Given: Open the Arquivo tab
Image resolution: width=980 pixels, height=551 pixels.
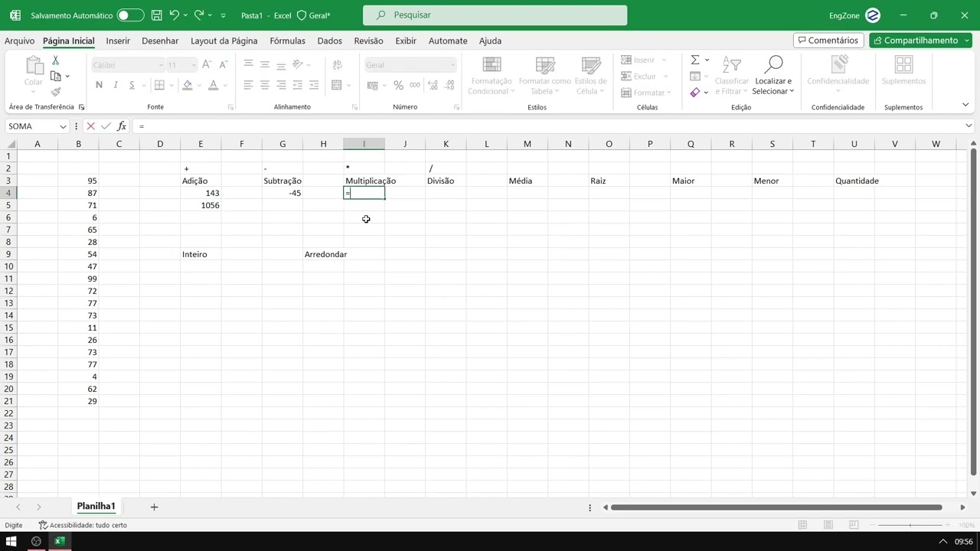Looking at the screenshot, I should pyautogui.click(x=19, y=41).
